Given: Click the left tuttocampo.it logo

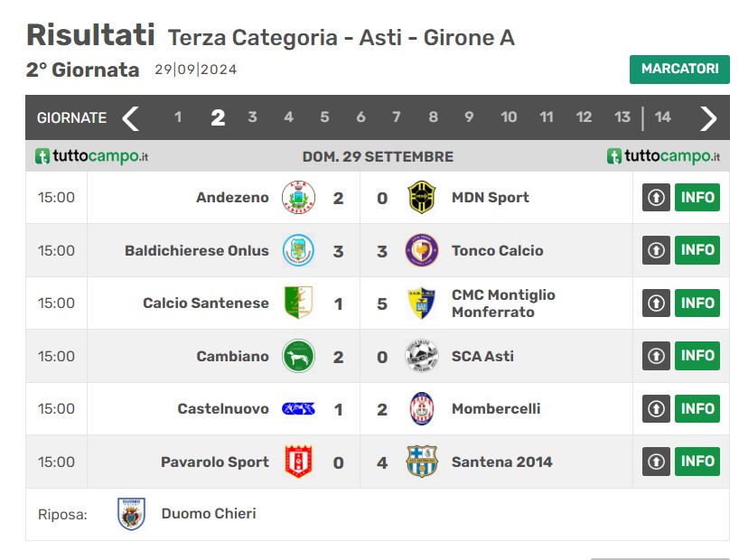Looking at the screenshot, I should pos(92,156).
